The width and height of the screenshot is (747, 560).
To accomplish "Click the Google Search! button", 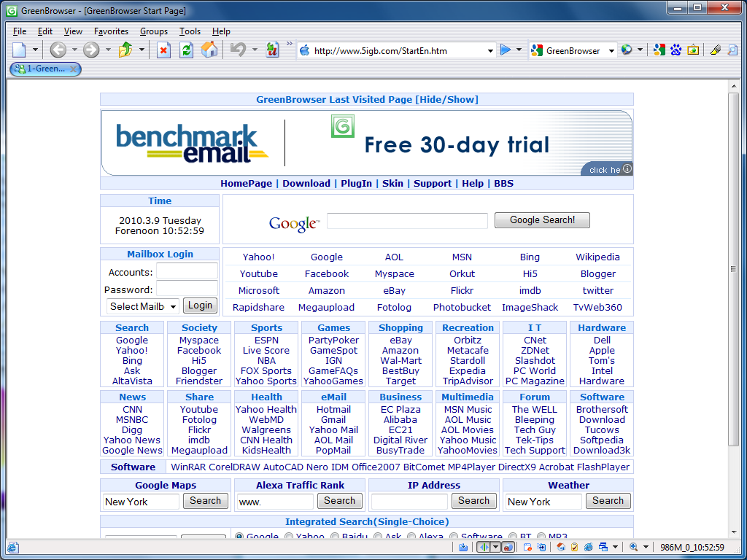I will point(542,219).
